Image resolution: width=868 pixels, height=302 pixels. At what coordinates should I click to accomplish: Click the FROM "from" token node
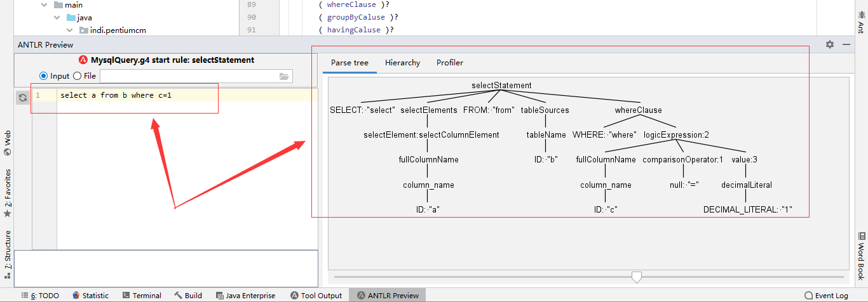click(489, 110)
